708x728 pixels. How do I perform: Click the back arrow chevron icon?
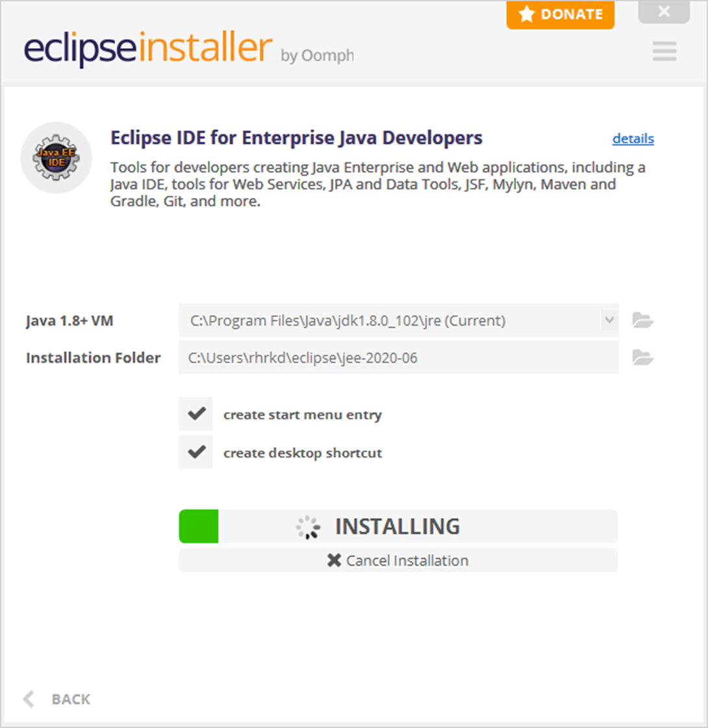(29, 699)
